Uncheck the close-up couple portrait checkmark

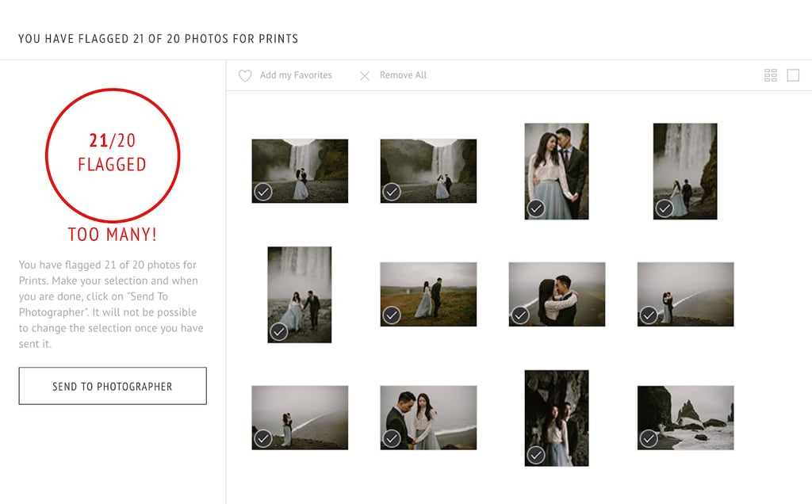pyautogui.click(x=536, y=208)
